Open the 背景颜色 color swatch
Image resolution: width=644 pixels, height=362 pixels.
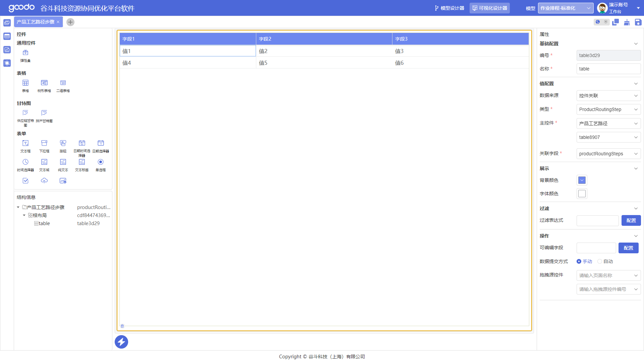click(582, 180)
